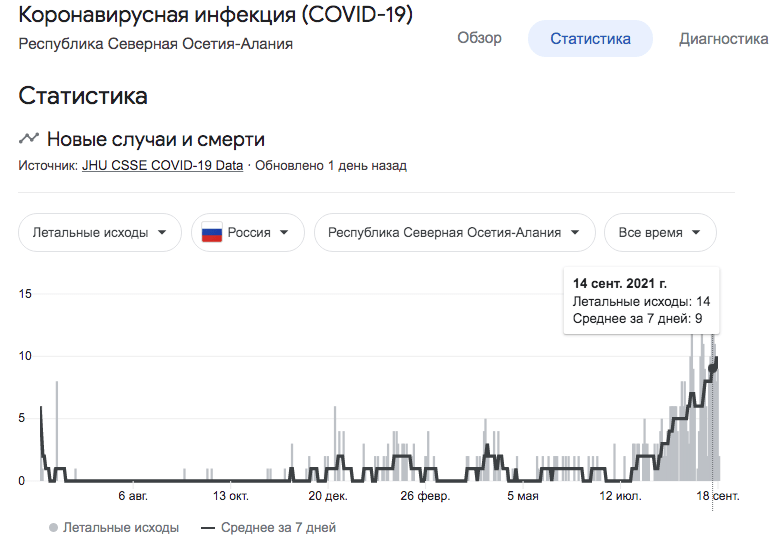Click the 20 дек. date label on axis
Screen dimensions: 776x547
[x=328, y=496]
